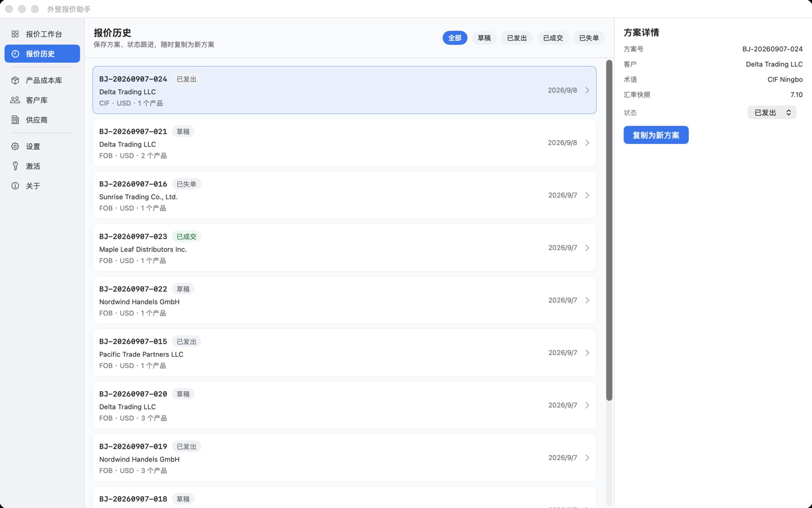Click 已发出 badge on BJ-20260907-015
This screenshot has width=812, height=508.
(x=187, y=342)
